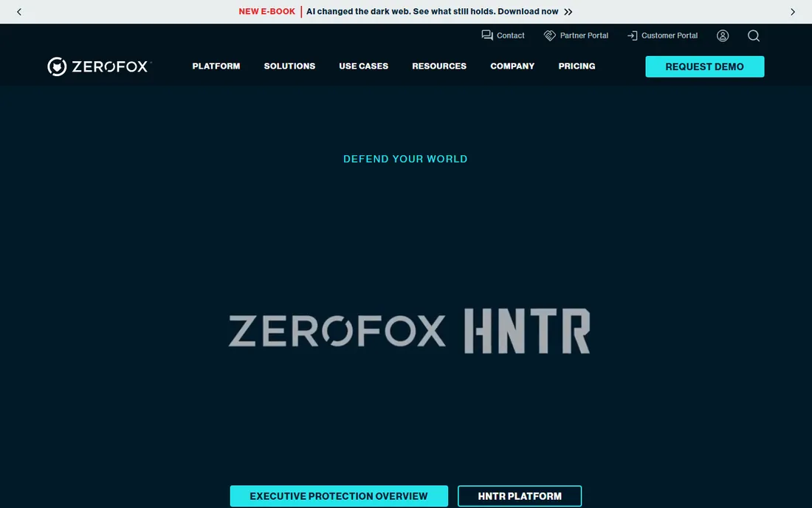This screenshot has height=508, width=812.
Task: Open the Resources menu
Action: [x=439, y=66]
